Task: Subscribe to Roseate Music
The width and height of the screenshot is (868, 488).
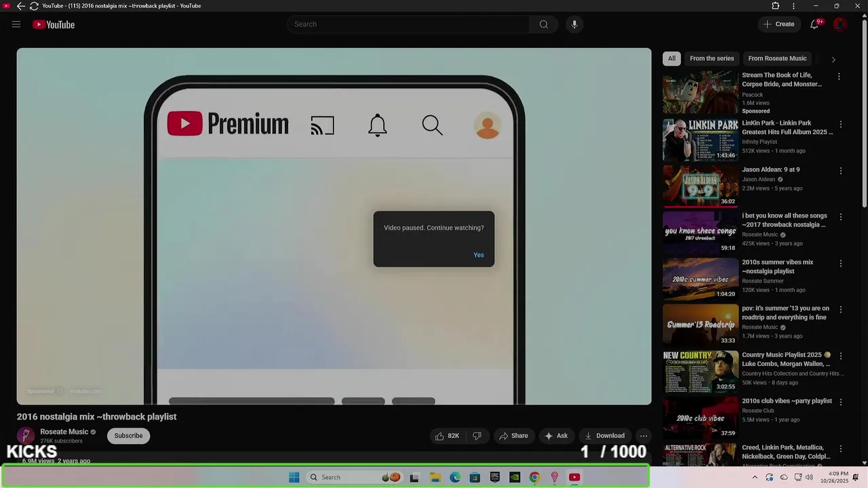Action: coord(128,436)
